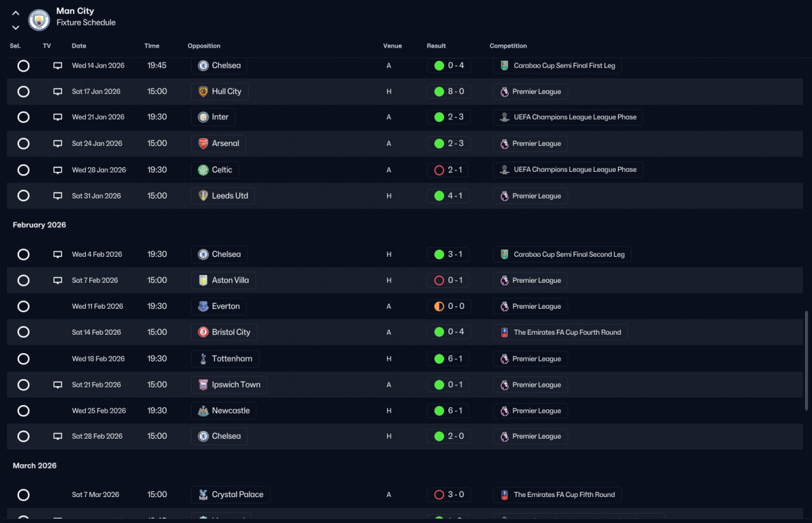
Task: Click TV icon for Aston Villa match
Action: click(x=58, y=280)
